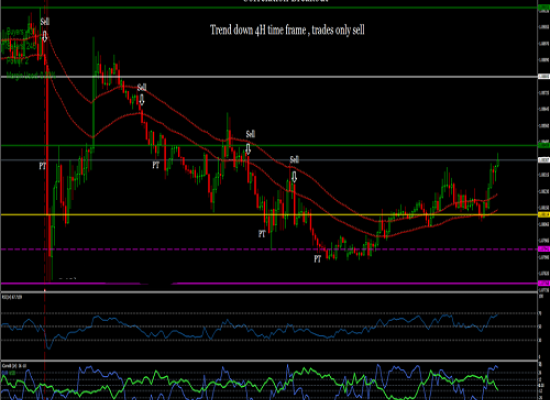Click the yellow price tag on the axis
This screenshot has width=550, height=400.
[544, 214]
